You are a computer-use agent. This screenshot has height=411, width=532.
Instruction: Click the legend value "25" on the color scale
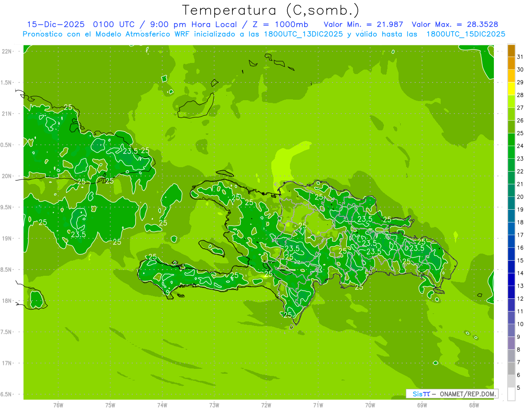[520, 133]
